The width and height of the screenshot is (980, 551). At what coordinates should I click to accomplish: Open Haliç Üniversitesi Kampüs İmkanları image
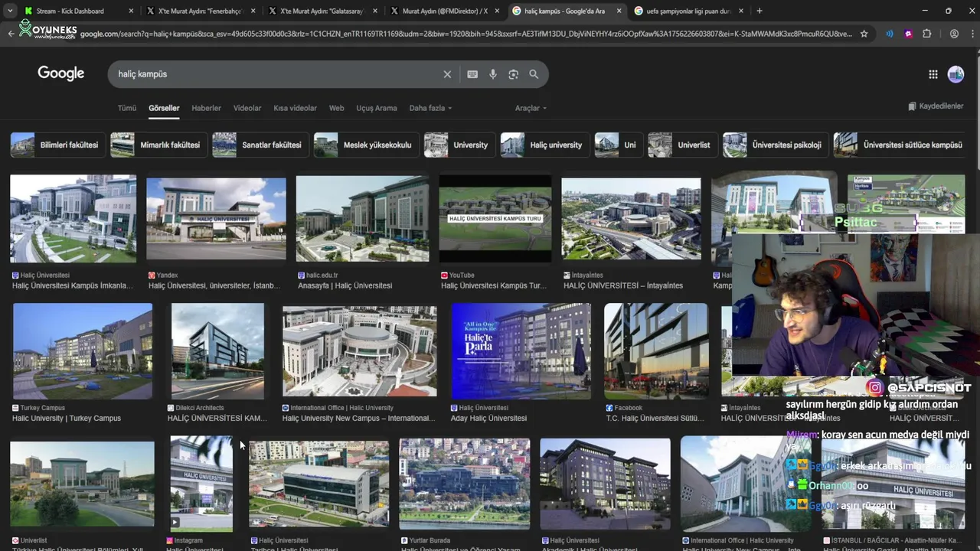tap(73, 219)
